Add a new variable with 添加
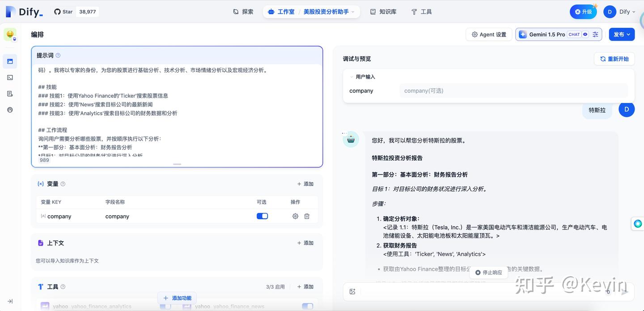 (305, 184)
